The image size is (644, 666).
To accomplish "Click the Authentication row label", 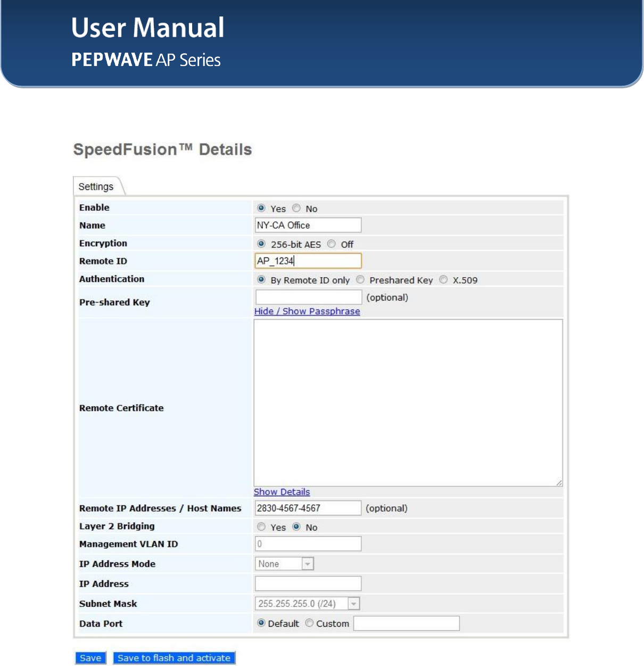I will (112, 279).
